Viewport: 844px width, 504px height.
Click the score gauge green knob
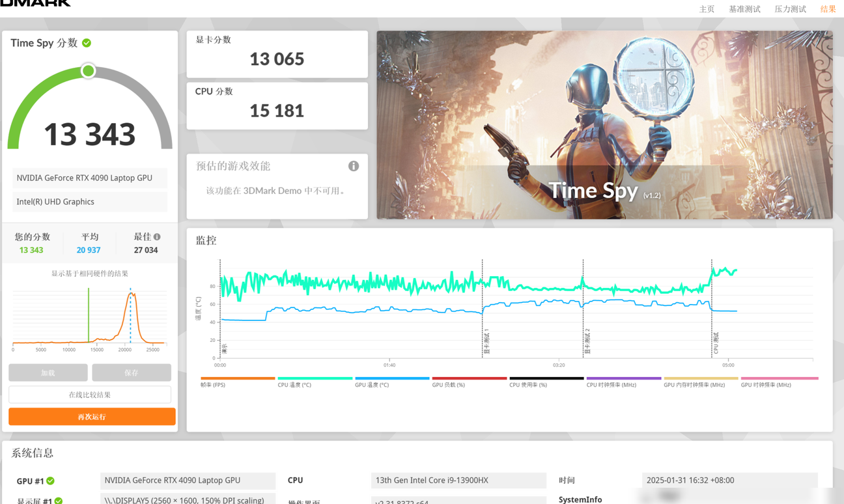pyautogui.click(x=89, y=70)
